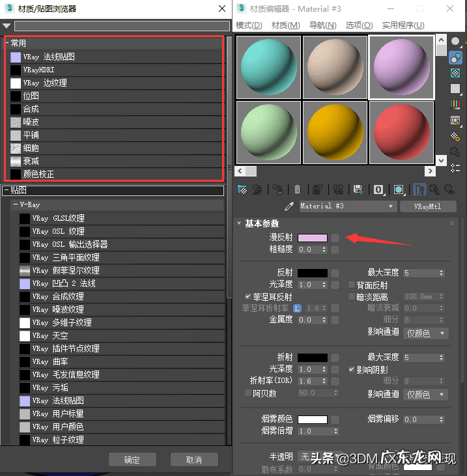Image resolution: width=467 pixels, height=476 pixels.
Task: Click the VRayMtl material type button
Action: 427,206
